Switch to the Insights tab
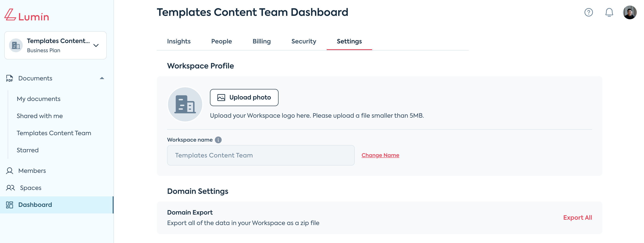 [x=179, y=41]
